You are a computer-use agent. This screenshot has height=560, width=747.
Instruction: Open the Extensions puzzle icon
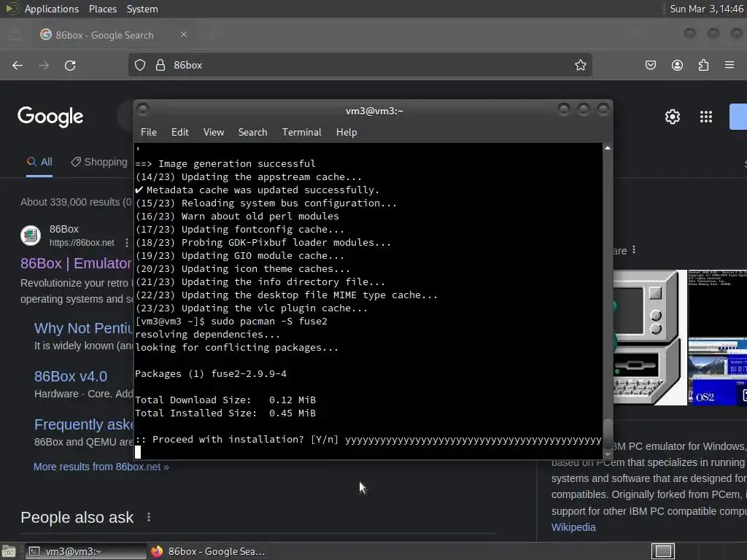[704, 65]
